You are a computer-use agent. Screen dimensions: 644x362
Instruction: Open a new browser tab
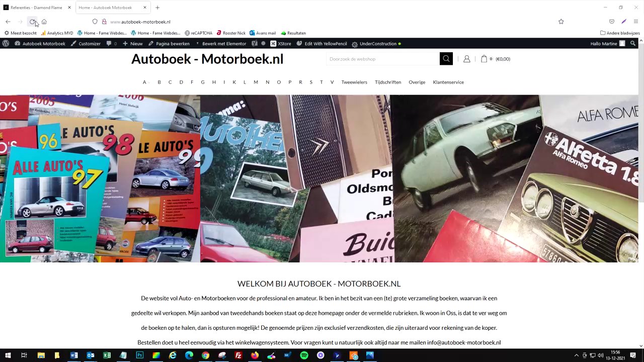tap(157, 8)
